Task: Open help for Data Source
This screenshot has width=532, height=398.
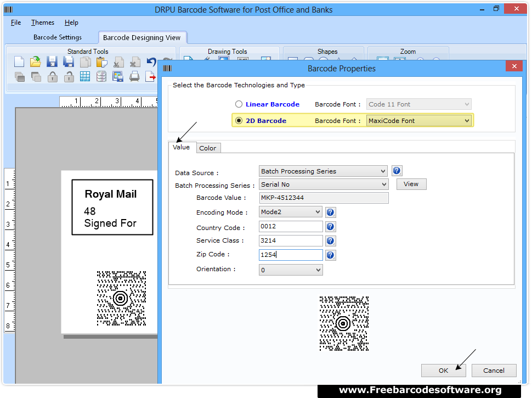Action: pyautogui.click(x=397, y=171)
